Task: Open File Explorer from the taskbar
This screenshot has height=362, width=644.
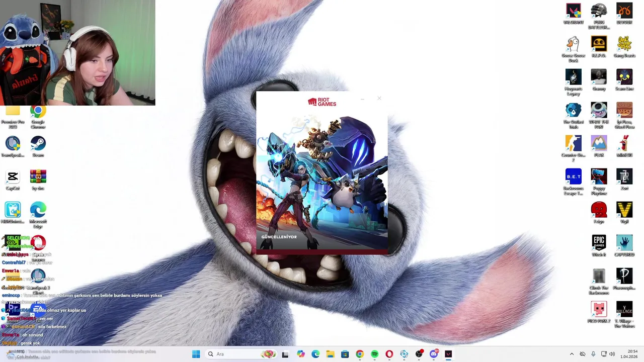Action: pos(330,354)
